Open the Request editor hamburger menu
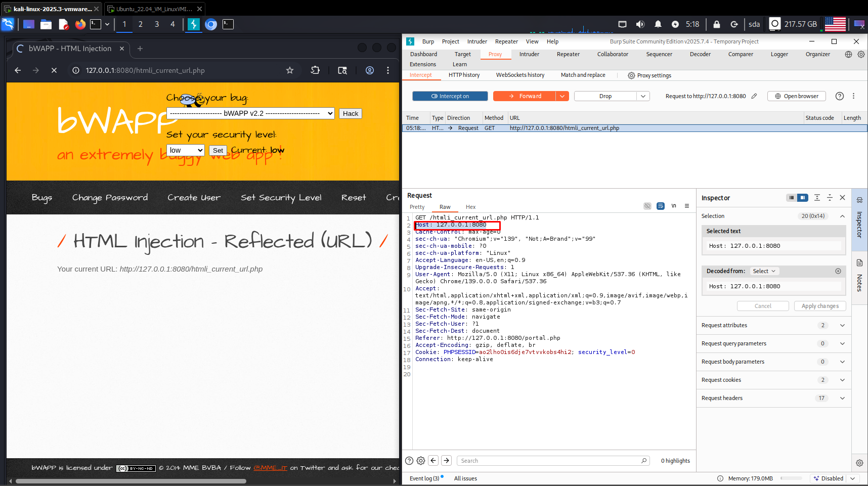 pos(687,206)
